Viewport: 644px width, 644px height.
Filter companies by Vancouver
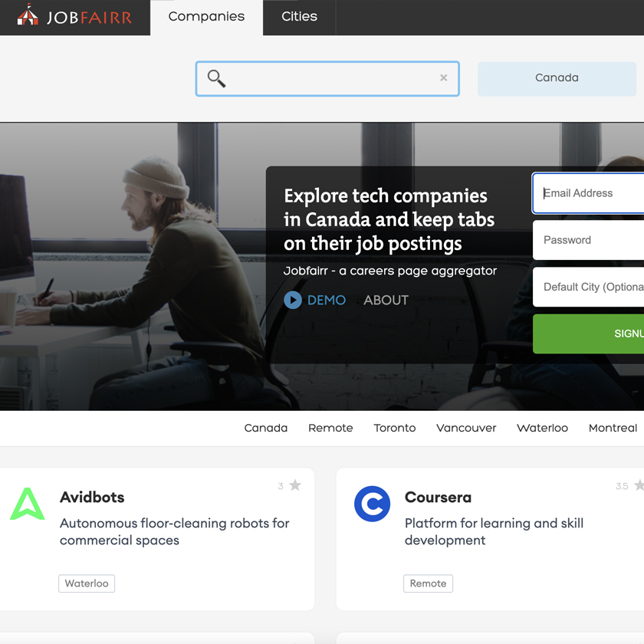(x=466, y=428)
